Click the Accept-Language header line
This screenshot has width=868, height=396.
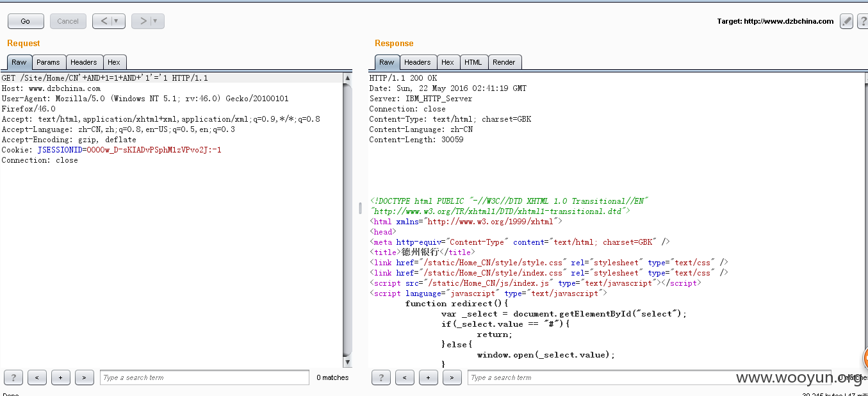pyautogui.click(x=119, y=129)
